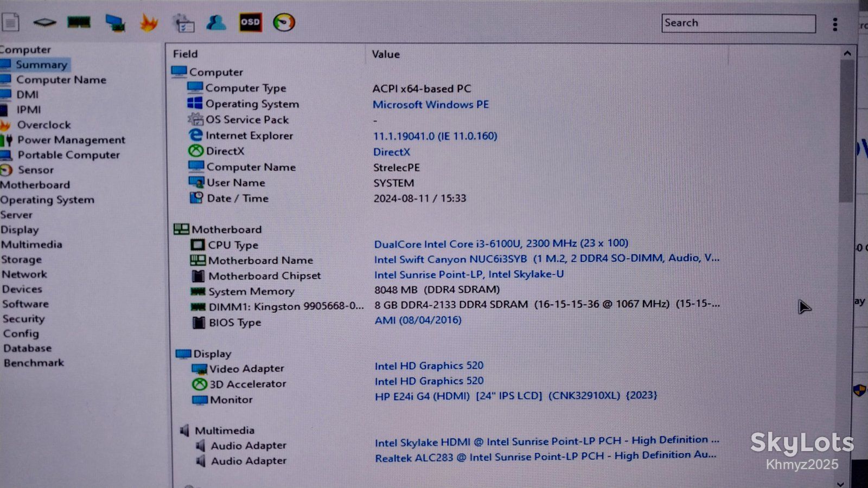Image resolution: width=868 pixels, height=488 pixels.
Task: Open the three-dot options menu
Action: (x=835, y=24)
